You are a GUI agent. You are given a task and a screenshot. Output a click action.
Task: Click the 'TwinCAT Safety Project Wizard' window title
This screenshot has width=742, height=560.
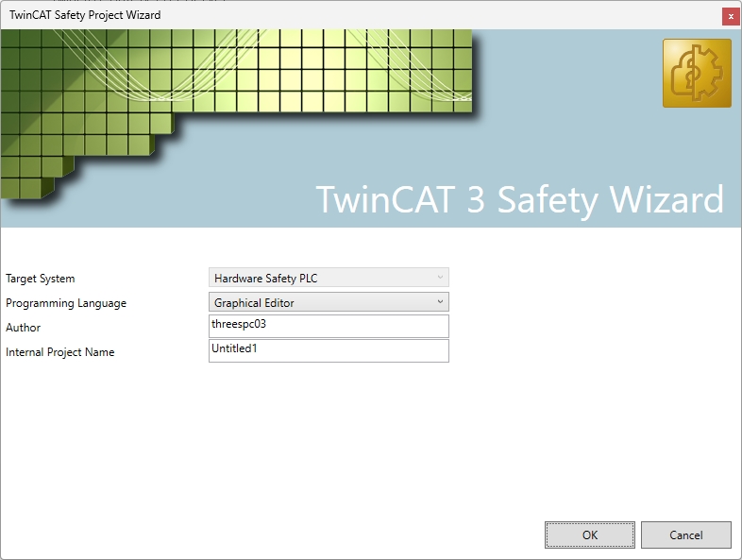[85, 15]
